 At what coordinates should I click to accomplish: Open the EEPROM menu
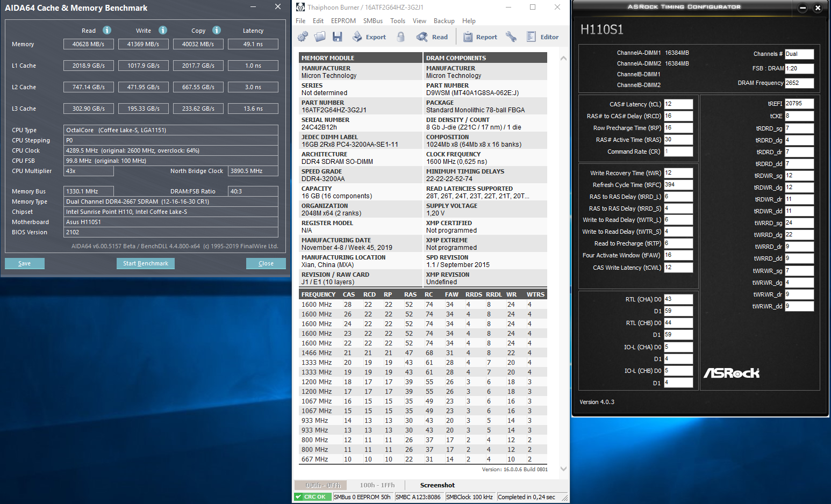pos(343,21)
